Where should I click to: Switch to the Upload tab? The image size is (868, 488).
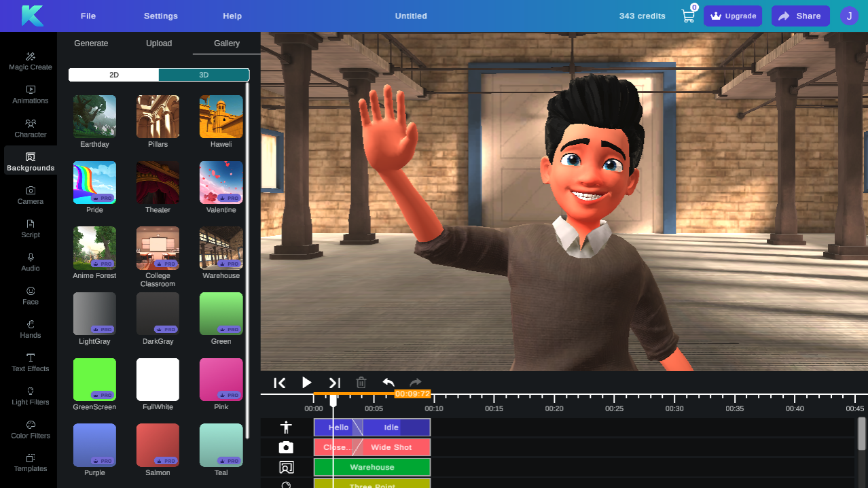tap(158, 43)
